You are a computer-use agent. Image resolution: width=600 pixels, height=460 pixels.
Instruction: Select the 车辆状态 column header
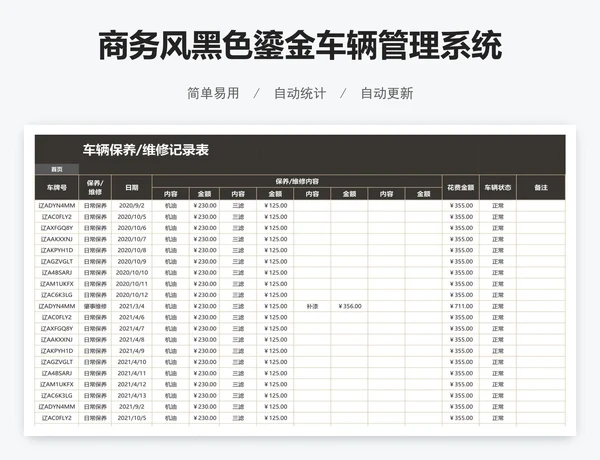tap(497, 188)
